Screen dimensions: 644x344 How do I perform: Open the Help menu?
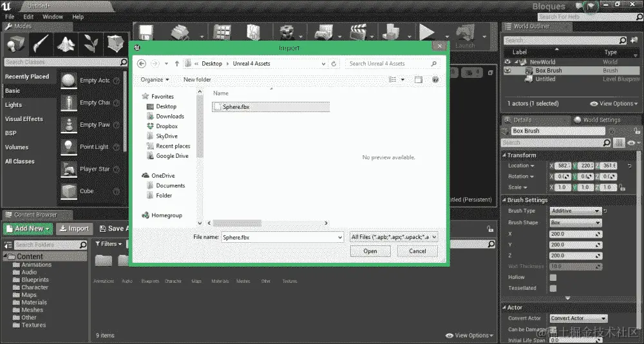tap(78, 17)
